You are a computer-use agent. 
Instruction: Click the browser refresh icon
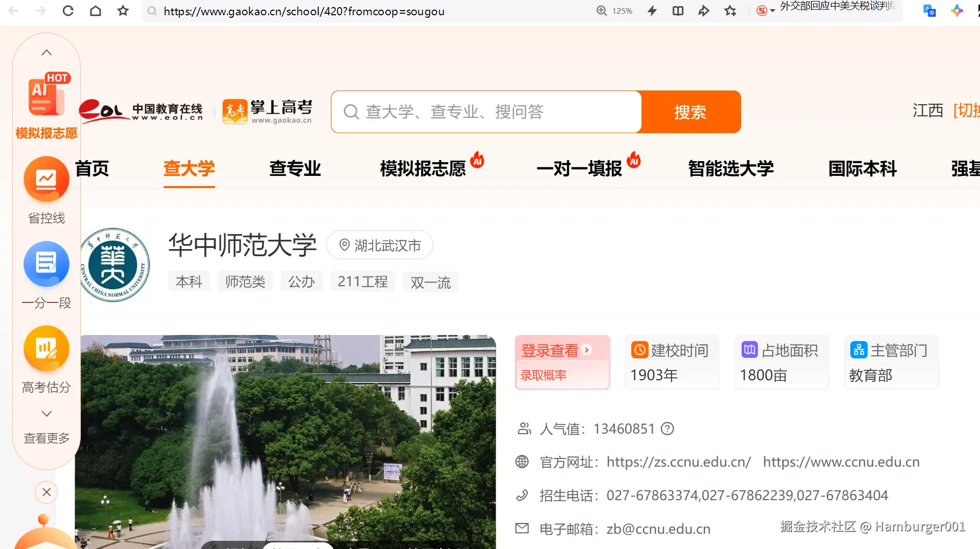click(68, 11)
